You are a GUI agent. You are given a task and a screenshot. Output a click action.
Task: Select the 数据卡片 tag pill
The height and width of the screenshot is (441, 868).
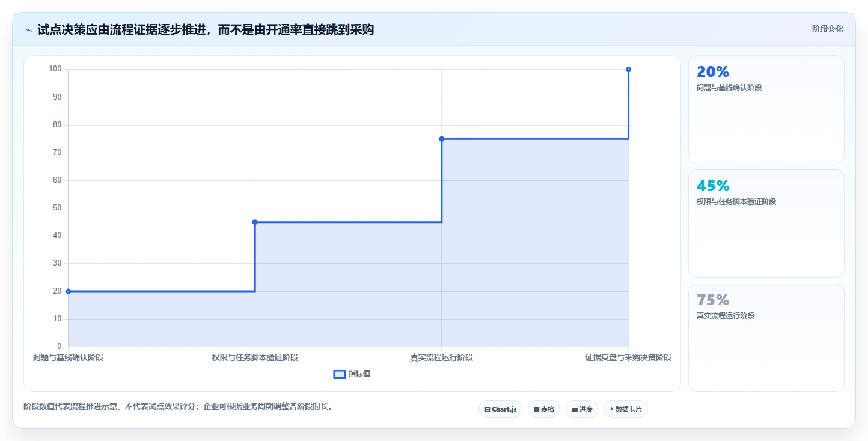(x=626, y=409)
